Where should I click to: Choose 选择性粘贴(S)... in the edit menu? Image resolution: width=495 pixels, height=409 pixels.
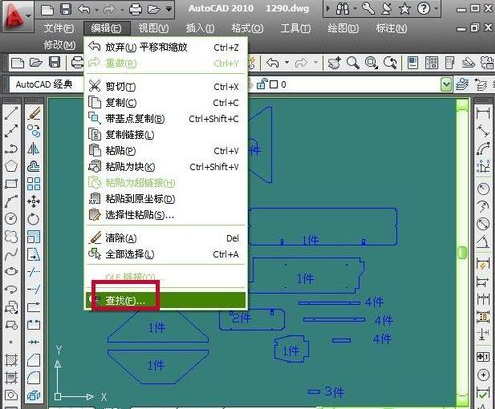pyautogui.click(x=166, y=215)
